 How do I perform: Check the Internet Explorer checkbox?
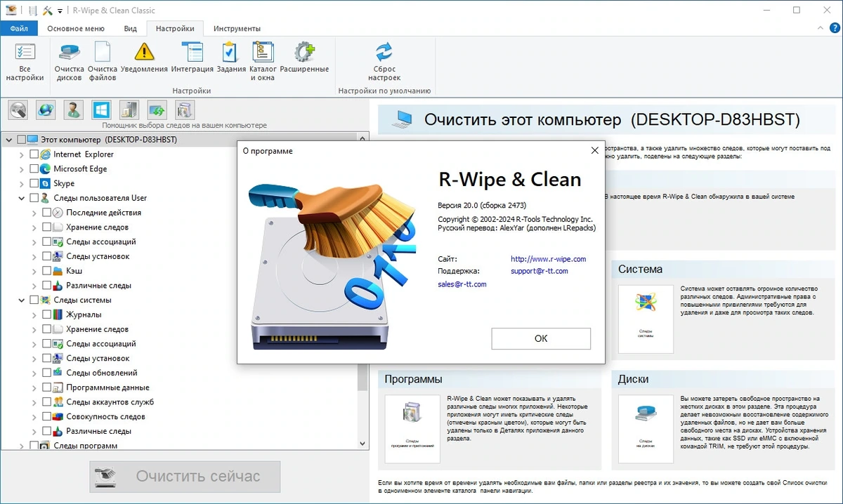point(34,154)
